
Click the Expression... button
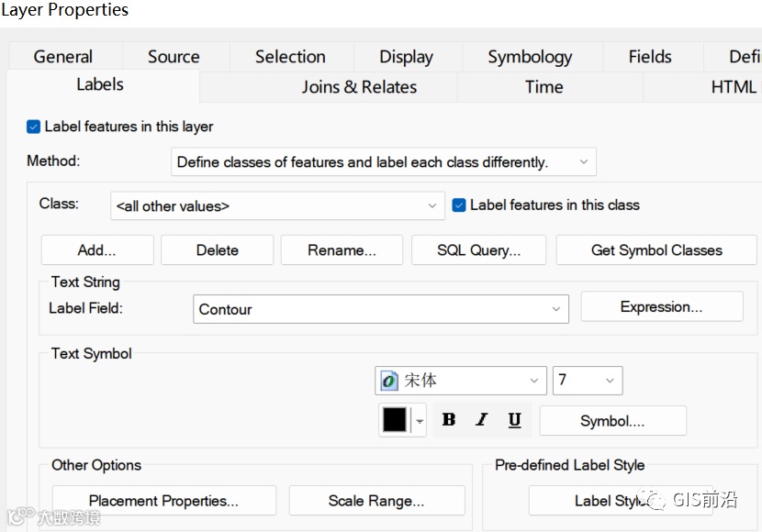click(x=661, y=307)
